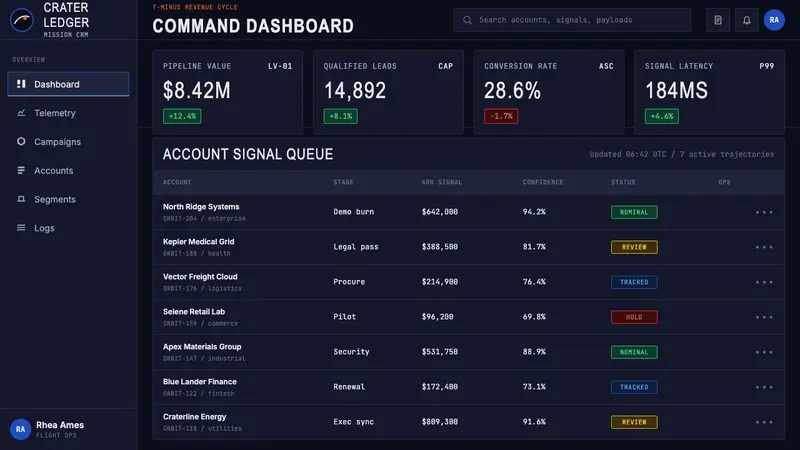Click the Crater Ledger logo icon
The height and width of the screenshot is (450, 800).
tap(21, 20)
